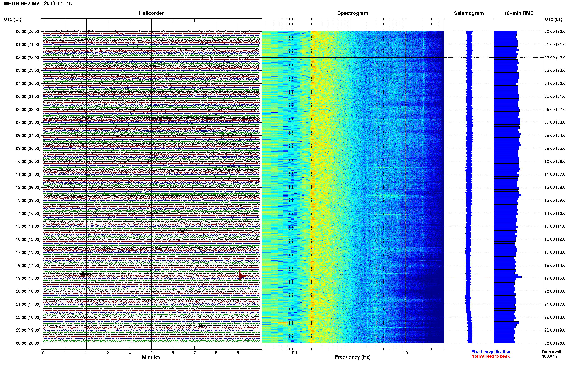588x368 pixels.
Task: Select the Spectrogram panel heading
Action: [353, 13]
